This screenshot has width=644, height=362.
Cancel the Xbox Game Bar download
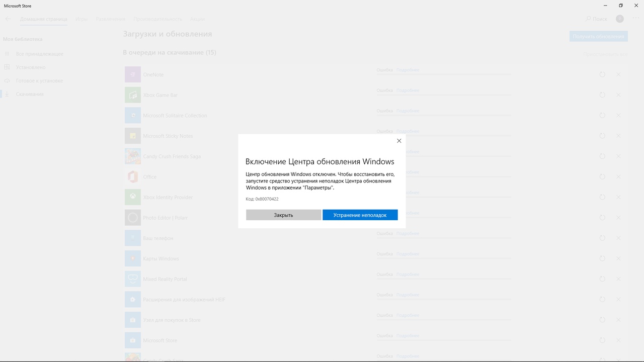(x=619, y=95)
